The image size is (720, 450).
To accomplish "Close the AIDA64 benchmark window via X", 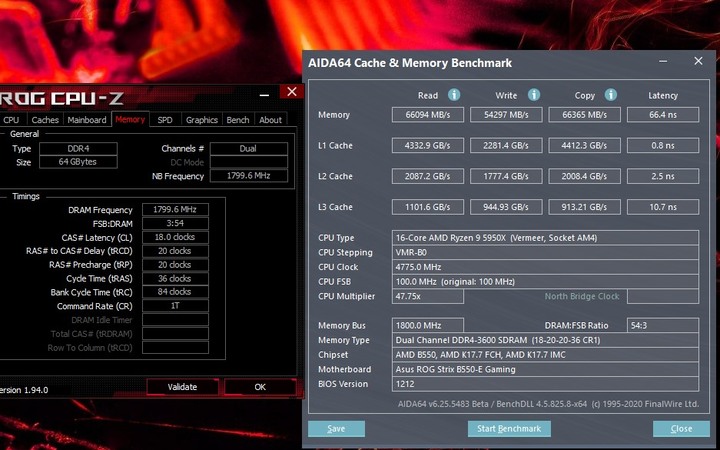I will click(x=698, y=61).
